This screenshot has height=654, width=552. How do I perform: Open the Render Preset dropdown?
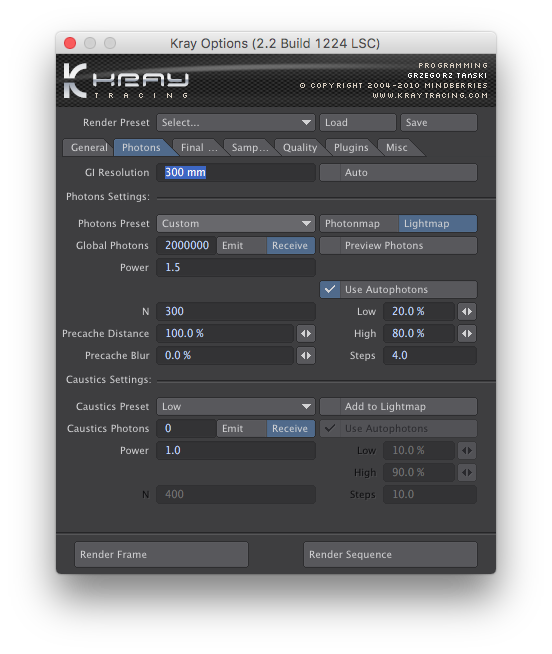236,123
